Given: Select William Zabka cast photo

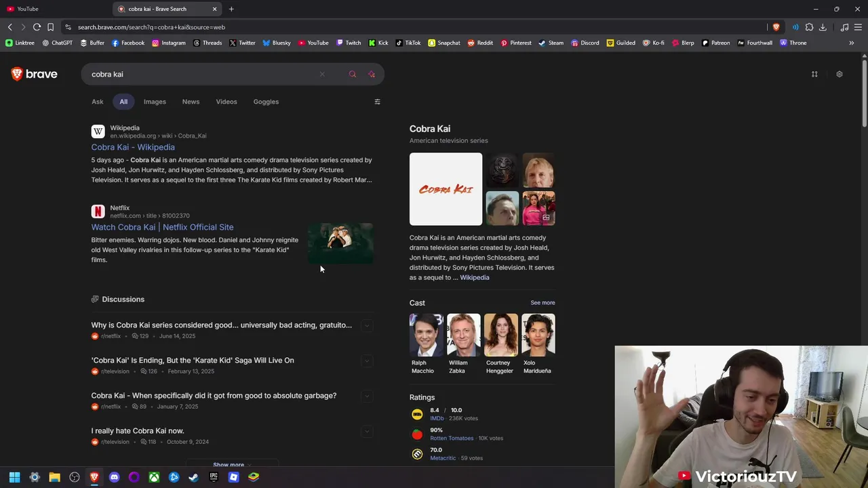Looking at the screenshot, I should coord(463,335).
